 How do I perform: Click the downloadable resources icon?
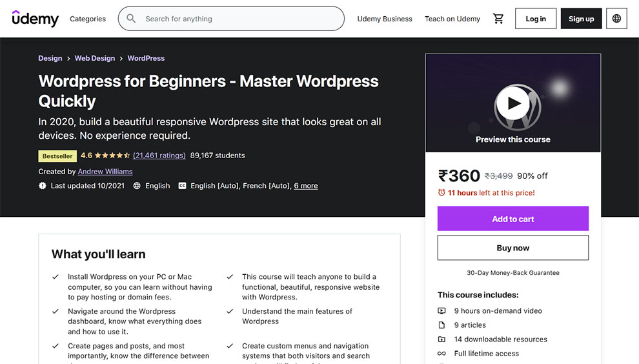[x=441, y=339]
